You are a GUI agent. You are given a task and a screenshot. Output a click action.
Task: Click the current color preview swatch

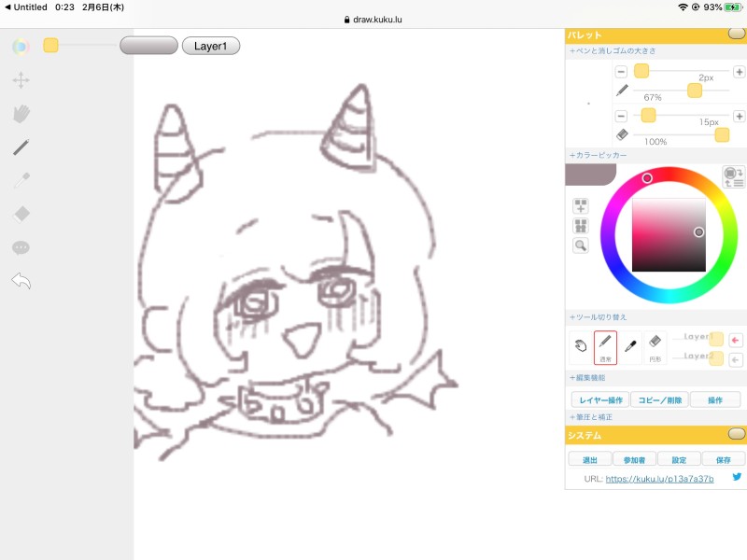[x=590, y=175]
